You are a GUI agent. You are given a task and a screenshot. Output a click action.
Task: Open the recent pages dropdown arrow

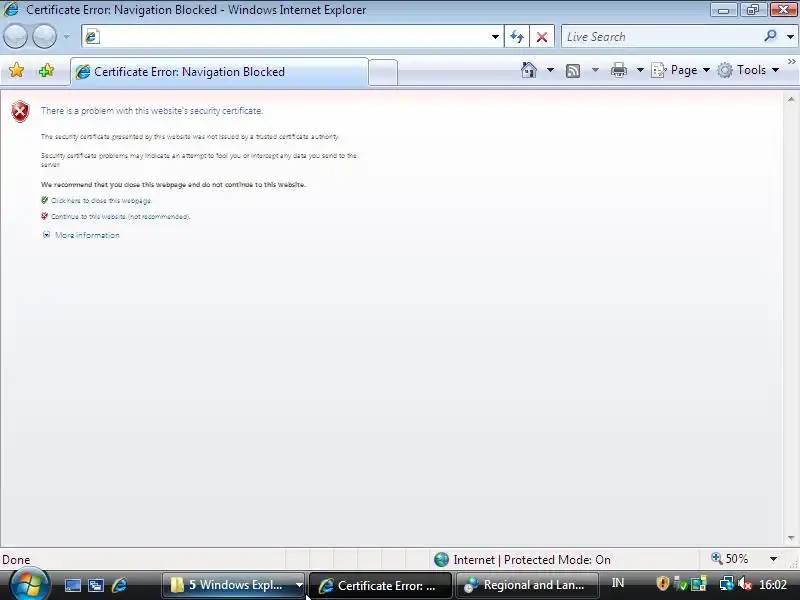click(x=67, y=37)
